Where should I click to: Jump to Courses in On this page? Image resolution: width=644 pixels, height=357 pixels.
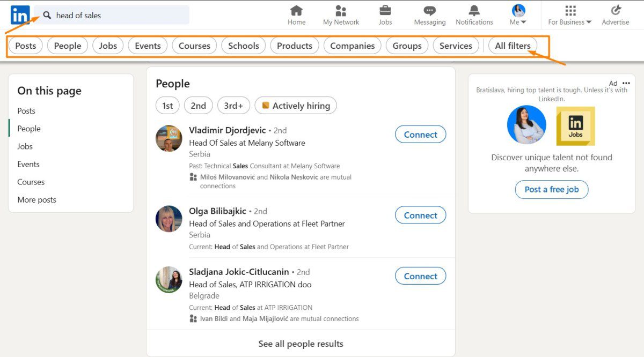click(x=31, y=182)
